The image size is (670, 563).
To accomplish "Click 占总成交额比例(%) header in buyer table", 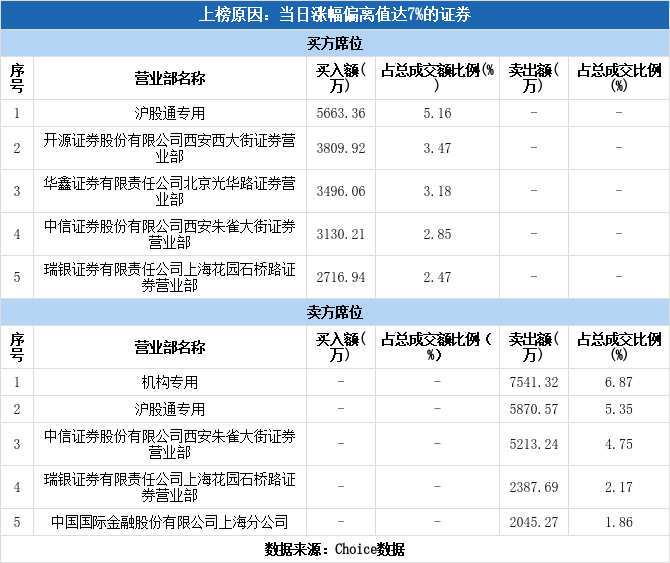I will point(437,78).
